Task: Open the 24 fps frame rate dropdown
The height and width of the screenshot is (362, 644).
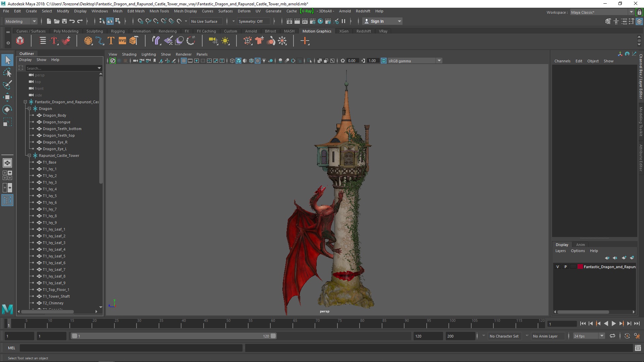Action: tap(589, 336)
